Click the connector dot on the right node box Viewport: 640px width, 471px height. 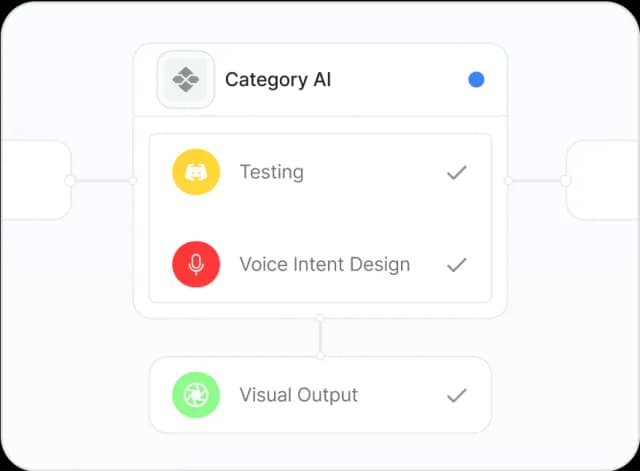pos(565,181)
